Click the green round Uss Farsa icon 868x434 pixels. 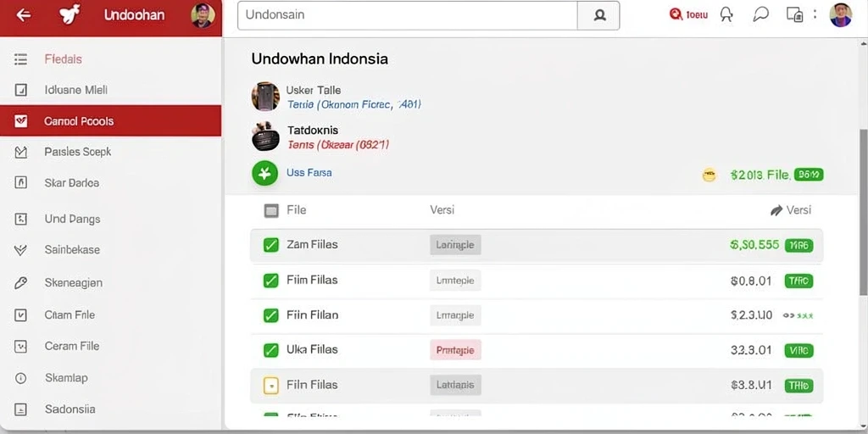264,173
